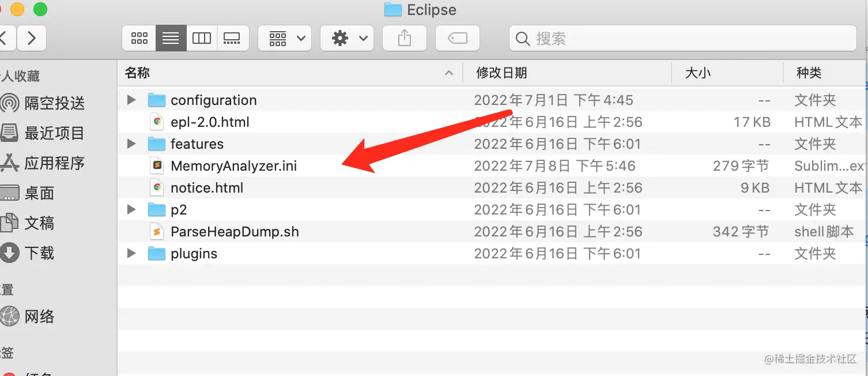Click the 279 字节 size cell
Image resolution: width=868 pixels, height=376 pixels.
[741, 166]
